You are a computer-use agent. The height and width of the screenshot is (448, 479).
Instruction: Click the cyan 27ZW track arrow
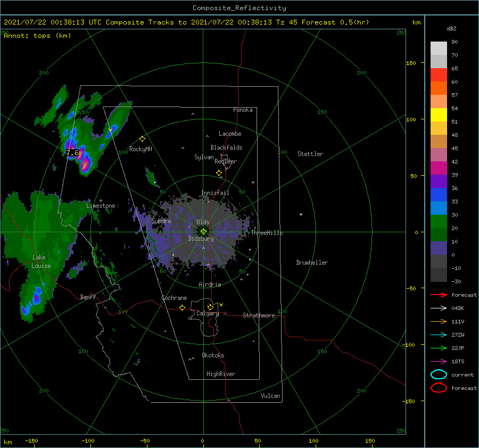tap(439, 335)
